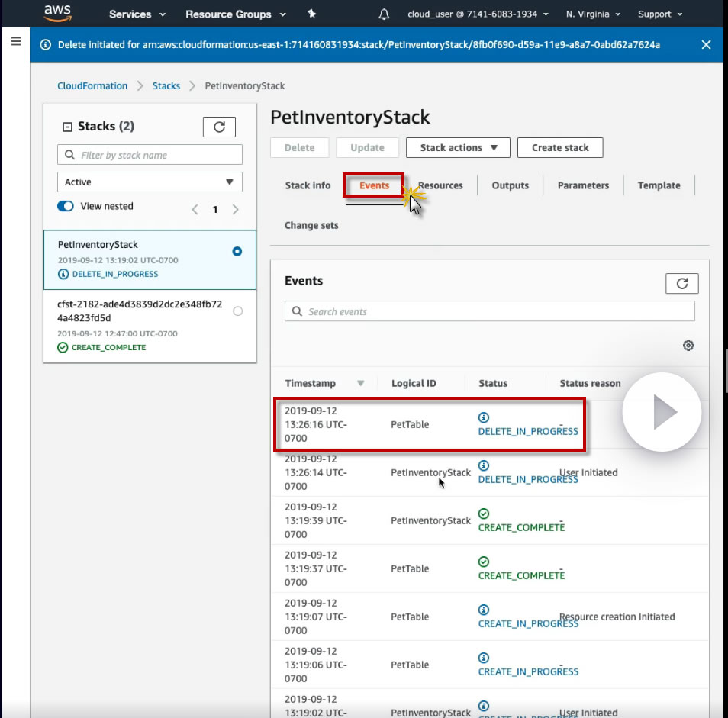Open the Stack actions dropdown
The height and width of the screenshot is (718, 728).
coord(458,147)
